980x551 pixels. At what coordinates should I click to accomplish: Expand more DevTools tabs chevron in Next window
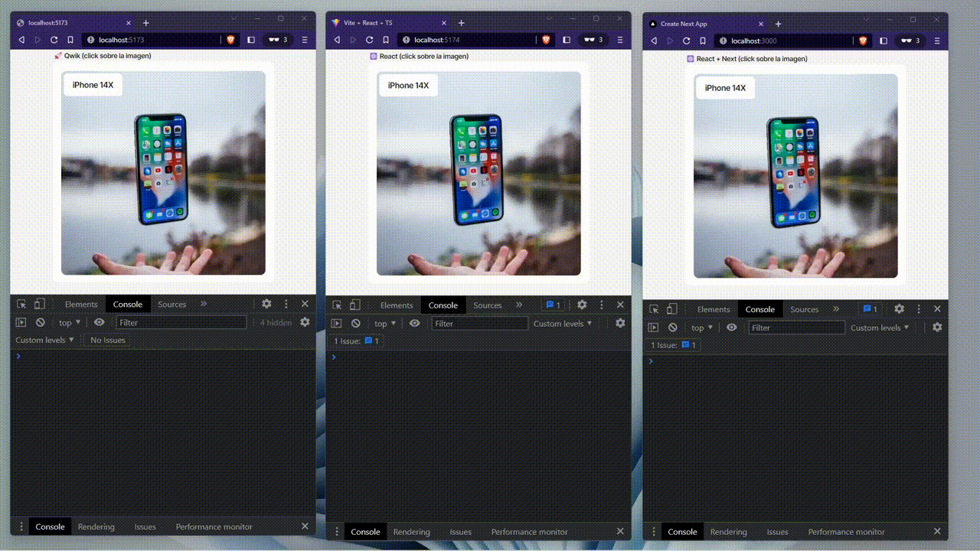[836, 309]
